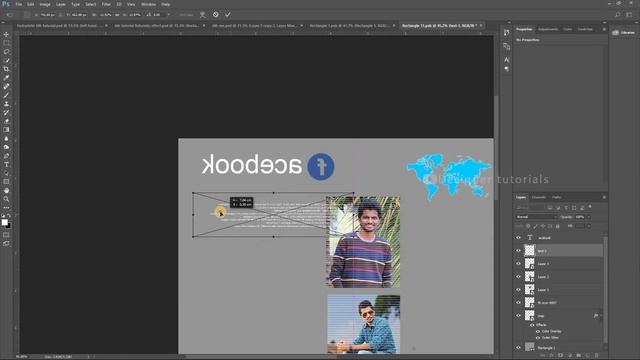Open the Libraries panel button
Image resolution: width=640 pixels, height=360 pixels.
[x=624, y=33]
